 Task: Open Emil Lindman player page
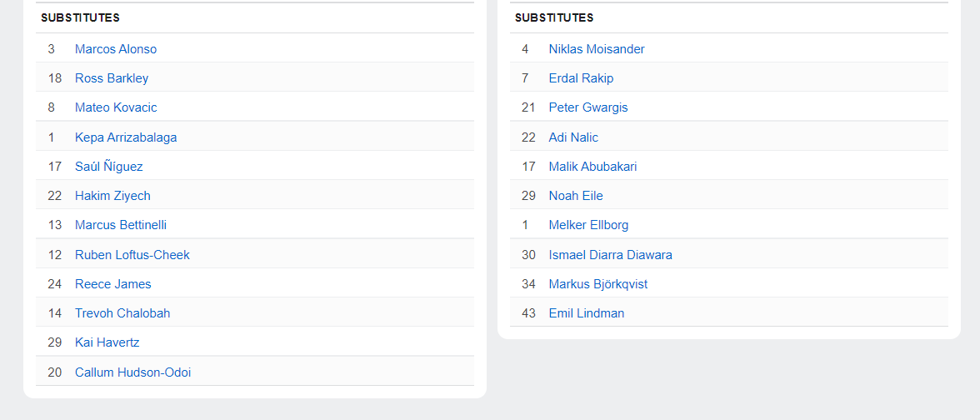coord(587,313)
